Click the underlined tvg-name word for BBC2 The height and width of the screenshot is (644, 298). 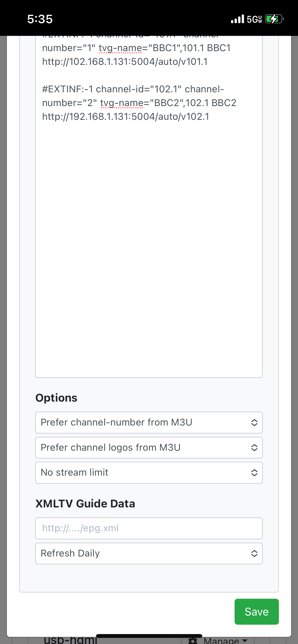click(x=122, y=103)
